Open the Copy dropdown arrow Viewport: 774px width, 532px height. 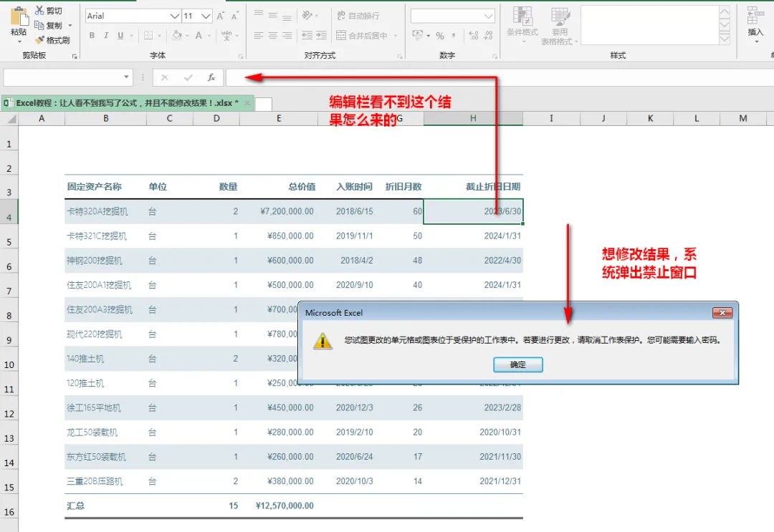(x=70, y=25)
